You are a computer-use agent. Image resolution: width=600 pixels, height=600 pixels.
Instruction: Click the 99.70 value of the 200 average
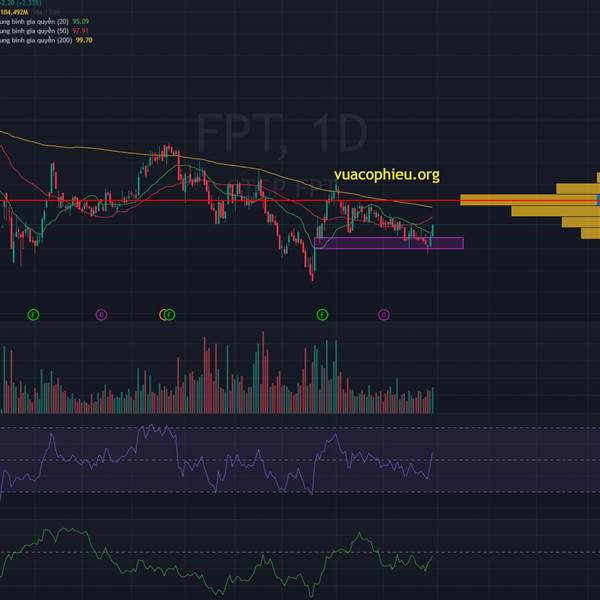tap(84, 40)
